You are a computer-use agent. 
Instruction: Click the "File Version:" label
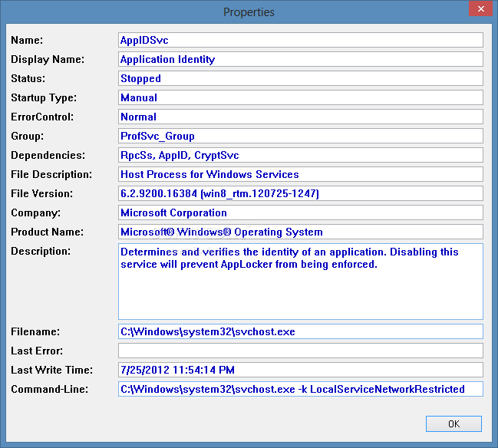42,193
